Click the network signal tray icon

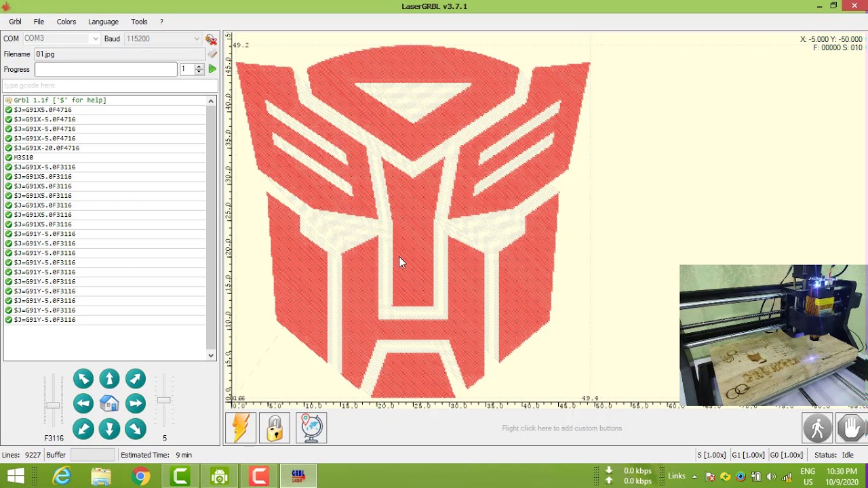pyautogui.click(x=787, y=476)
